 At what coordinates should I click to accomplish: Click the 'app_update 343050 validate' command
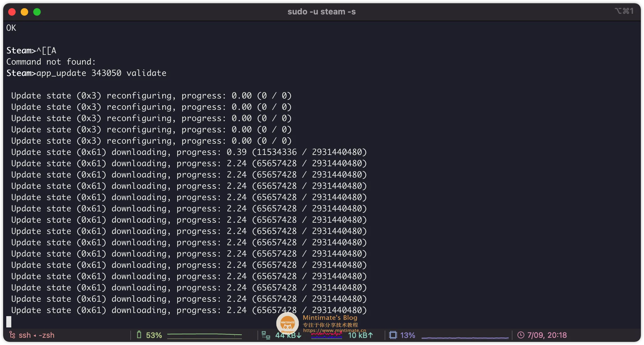pos(101,73)
